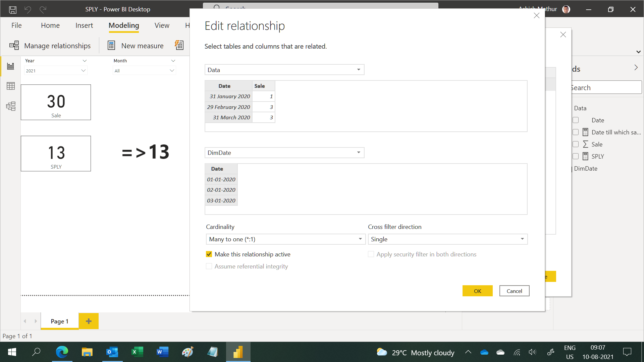Tick the SPLY measure checkbox
The height and width of the screenshot is (362, 644).
tap(576, 156)
